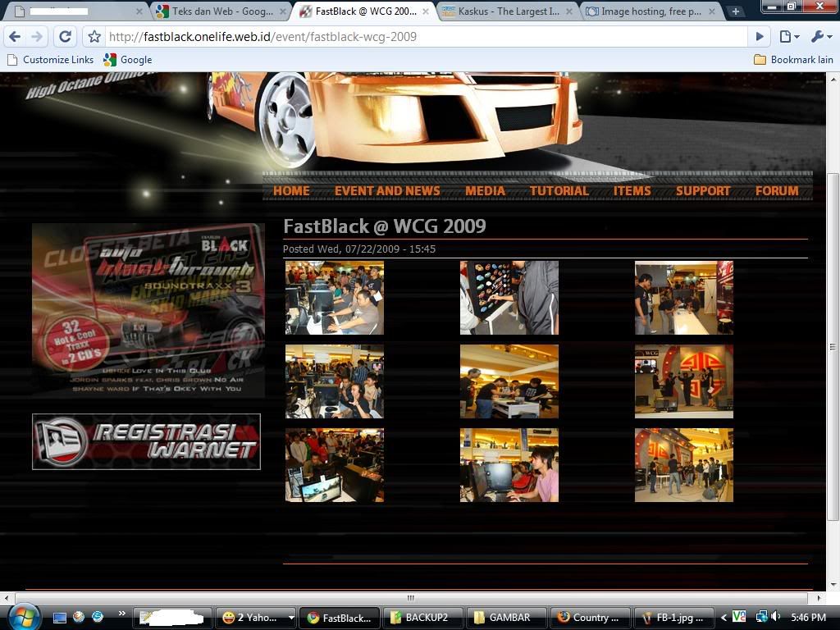Open the Google bookmark
This screenshot has width=840, height=630.
(x=128, y=60)
